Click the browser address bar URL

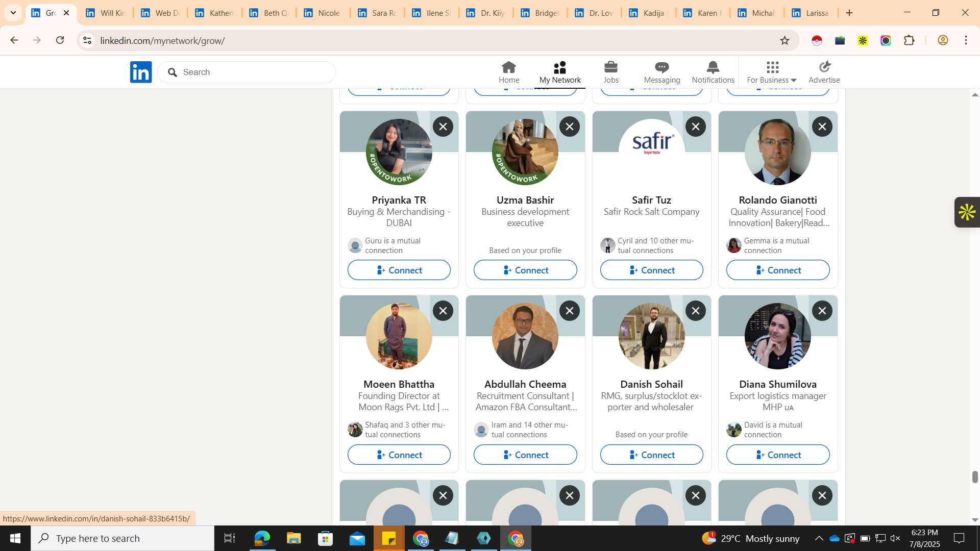(162, 40)
